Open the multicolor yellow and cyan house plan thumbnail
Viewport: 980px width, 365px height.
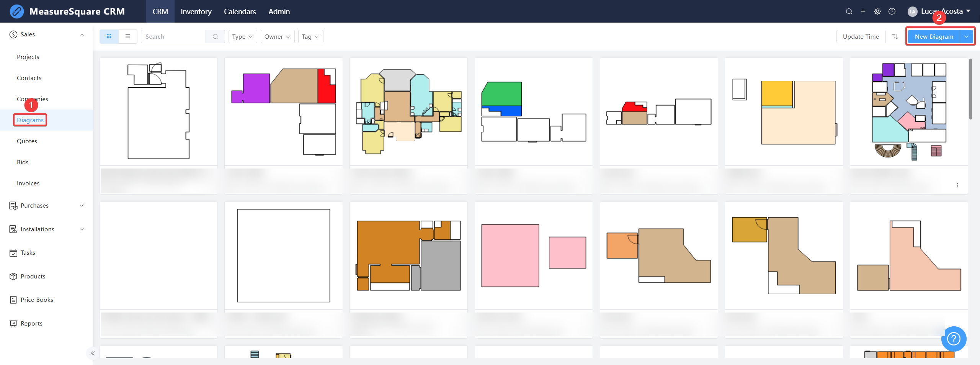[408, 111]
